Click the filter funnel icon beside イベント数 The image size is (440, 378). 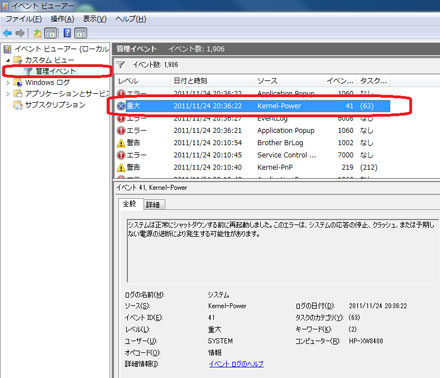point(120,64)
